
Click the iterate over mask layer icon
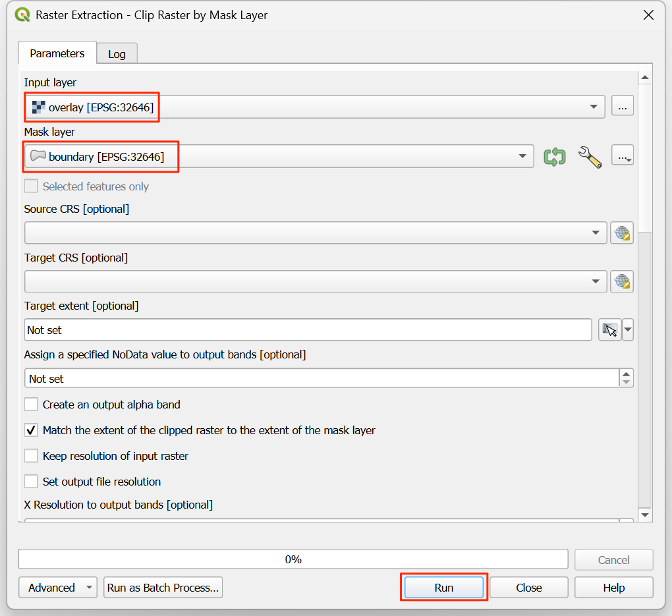click(x=554, y=157)
